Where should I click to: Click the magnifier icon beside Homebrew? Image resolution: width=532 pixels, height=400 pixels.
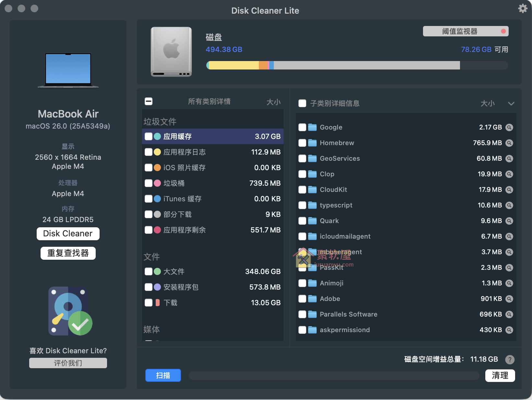click(509, 143)
